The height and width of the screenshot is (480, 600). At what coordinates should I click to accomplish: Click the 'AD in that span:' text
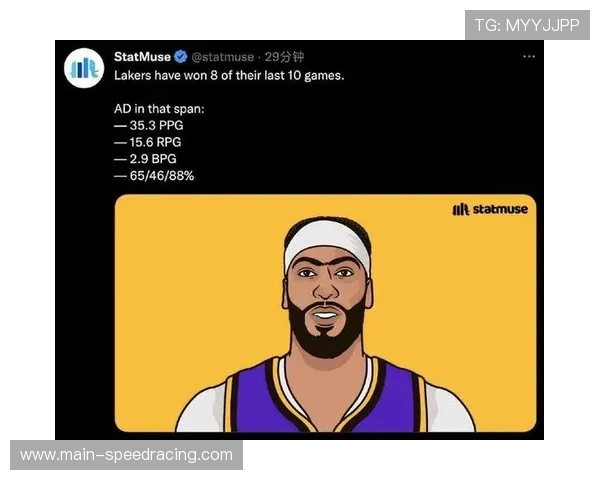[x=159, y=109]
